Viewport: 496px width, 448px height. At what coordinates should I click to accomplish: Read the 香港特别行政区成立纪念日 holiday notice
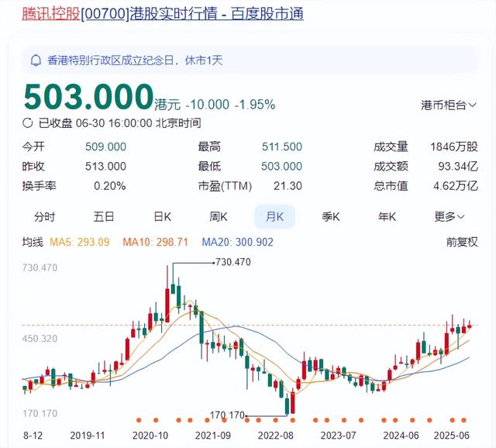click(x=135, y=60)
